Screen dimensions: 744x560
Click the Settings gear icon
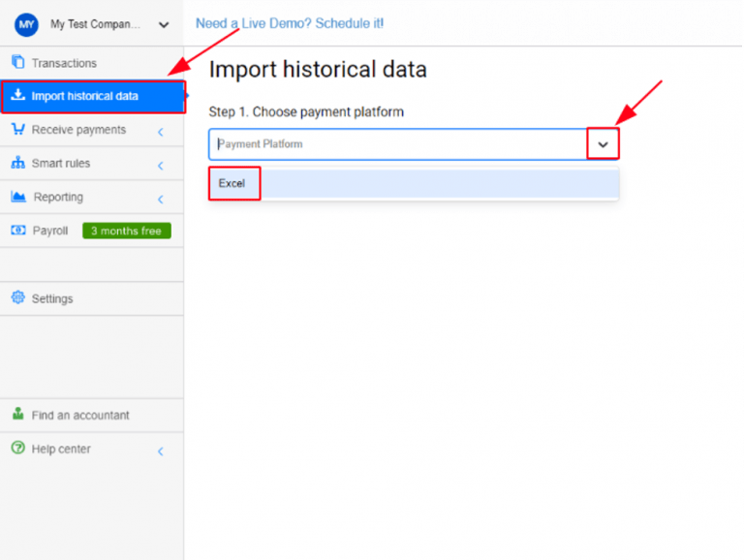click(x=17, y=298)
